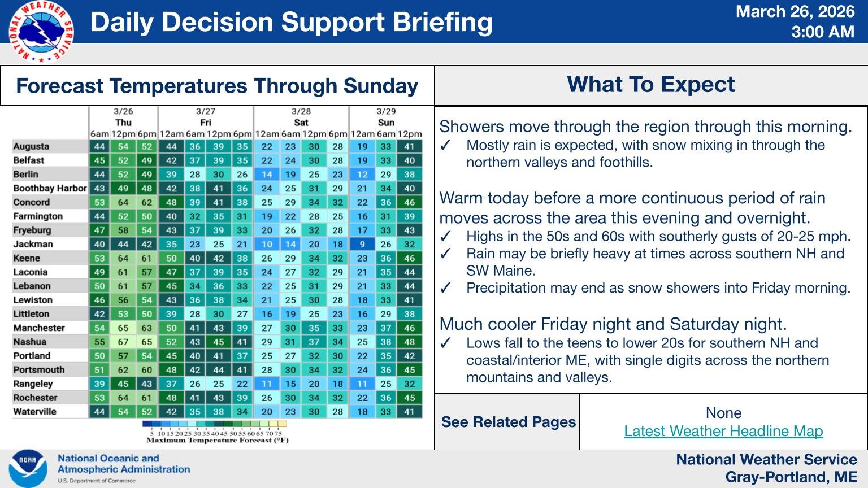The width and height of the screenshot is (868, 488).
Task: Click the "What To Expect" heading
Action: [x=650, y=84]
